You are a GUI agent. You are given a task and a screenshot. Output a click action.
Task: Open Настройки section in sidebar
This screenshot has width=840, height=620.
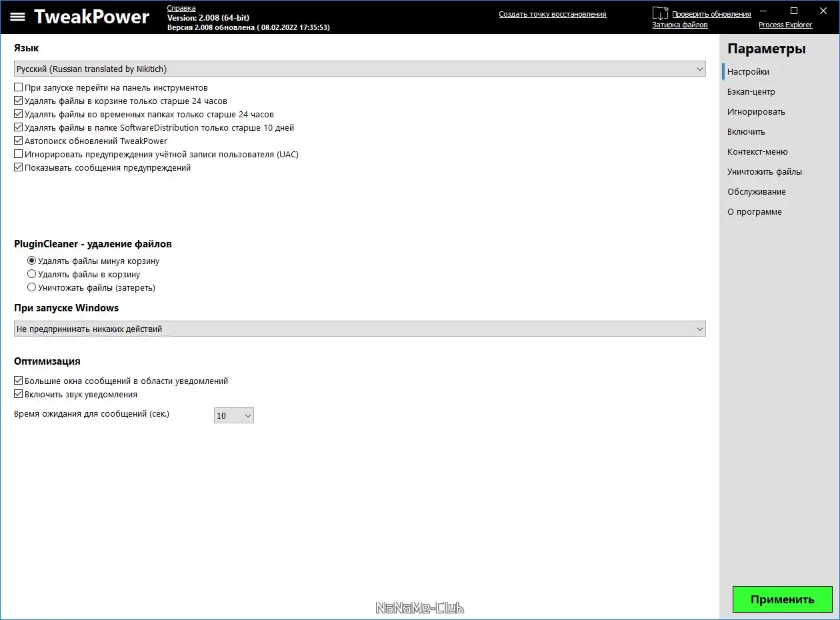click(748, 71)
